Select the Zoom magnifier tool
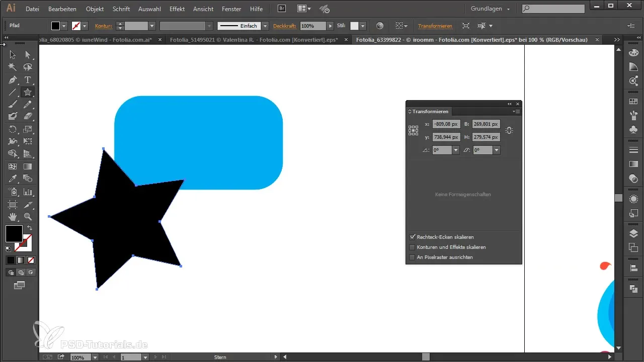The height and width of the screenshot is (362, 644). (x=28, y=217)
